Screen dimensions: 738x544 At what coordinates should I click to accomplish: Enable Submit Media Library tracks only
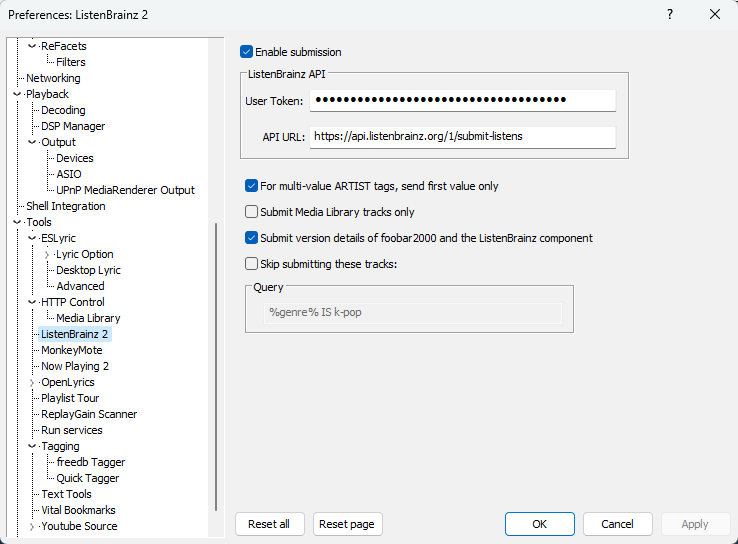pos(251,212)
